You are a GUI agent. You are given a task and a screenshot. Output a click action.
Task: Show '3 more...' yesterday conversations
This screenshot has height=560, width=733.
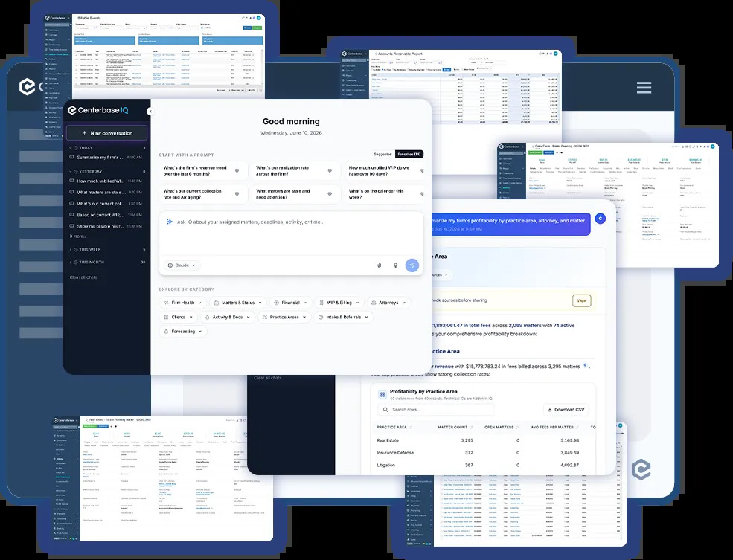(77, 236)
